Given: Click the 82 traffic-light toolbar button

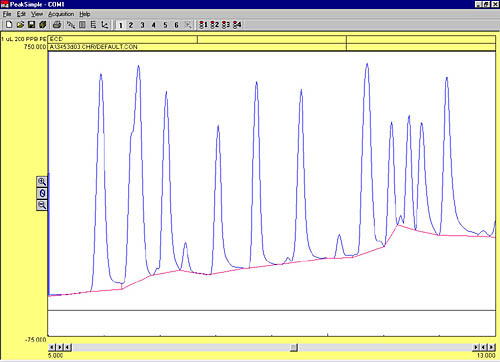Looking at the screenshot, I should 215,25.
